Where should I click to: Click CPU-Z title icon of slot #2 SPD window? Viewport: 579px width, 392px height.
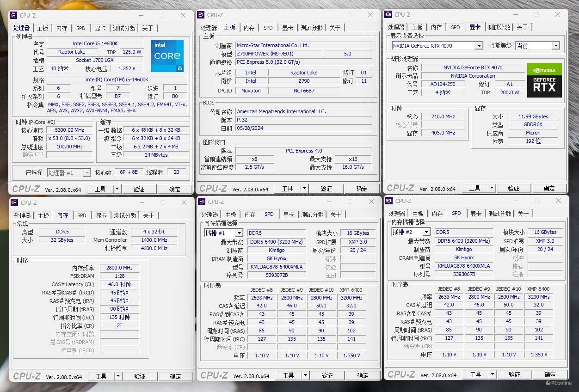[x=389, y=201]
